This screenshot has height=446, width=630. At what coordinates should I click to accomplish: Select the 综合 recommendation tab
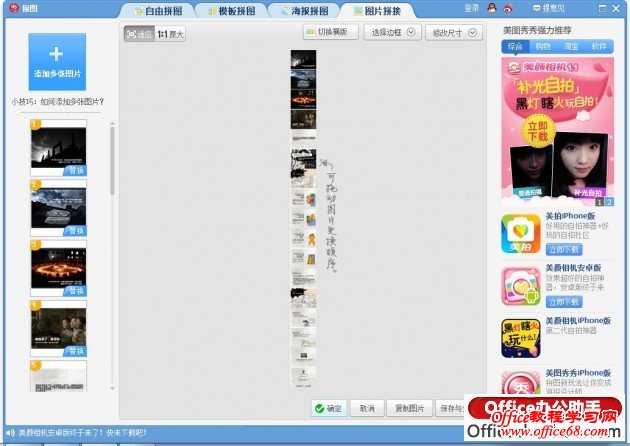tap(515, 46)
